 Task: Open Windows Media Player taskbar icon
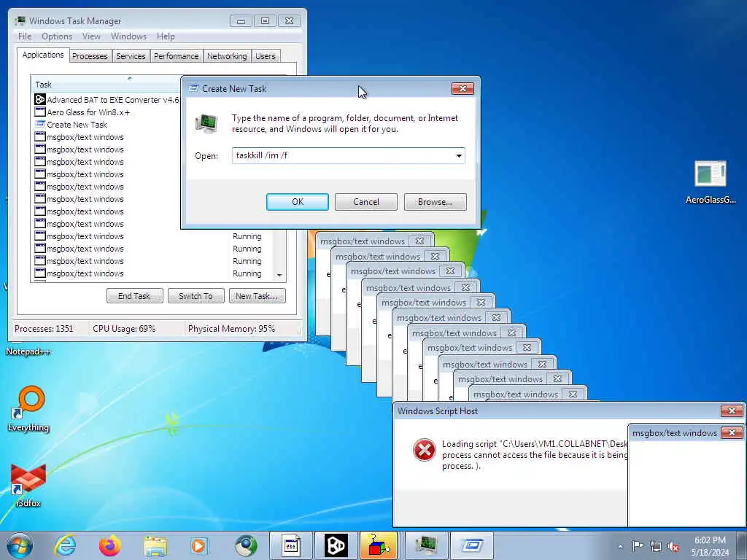click(x=199, y=545)
